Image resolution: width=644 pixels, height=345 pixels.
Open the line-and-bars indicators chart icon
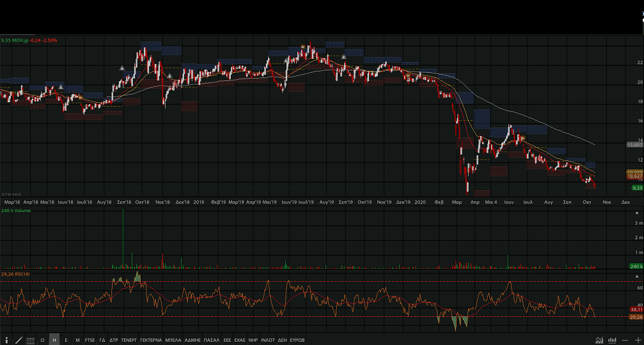coord(599,340)
